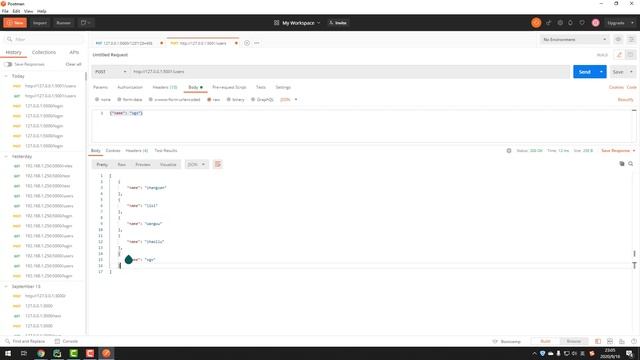640x360 pixels.
Task: Click the Beautify link
Action: (625, 100)
